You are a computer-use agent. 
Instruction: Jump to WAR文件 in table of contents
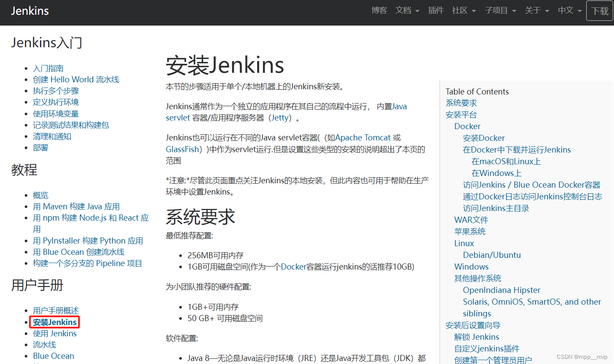pyautogui.click(x=471, y=220)
